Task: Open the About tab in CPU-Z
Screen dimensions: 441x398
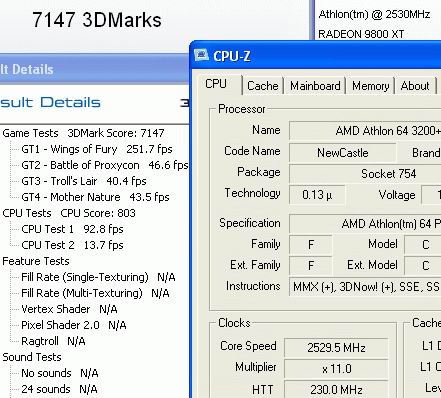Action: coord(415,86)
